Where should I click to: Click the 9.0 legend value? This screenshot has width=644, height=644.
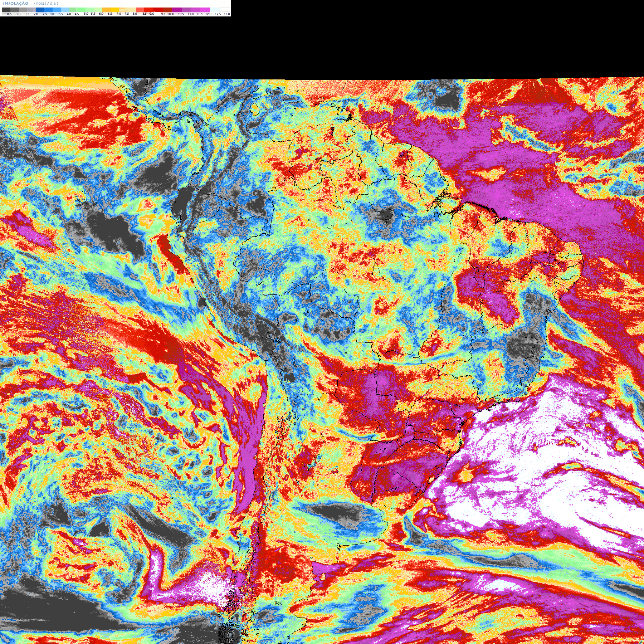point(152,14)
